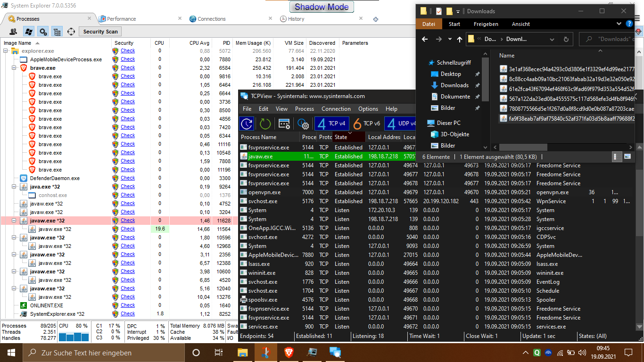Toggle services gear icon in System Explorer toolbar

[x=43, y=32]
